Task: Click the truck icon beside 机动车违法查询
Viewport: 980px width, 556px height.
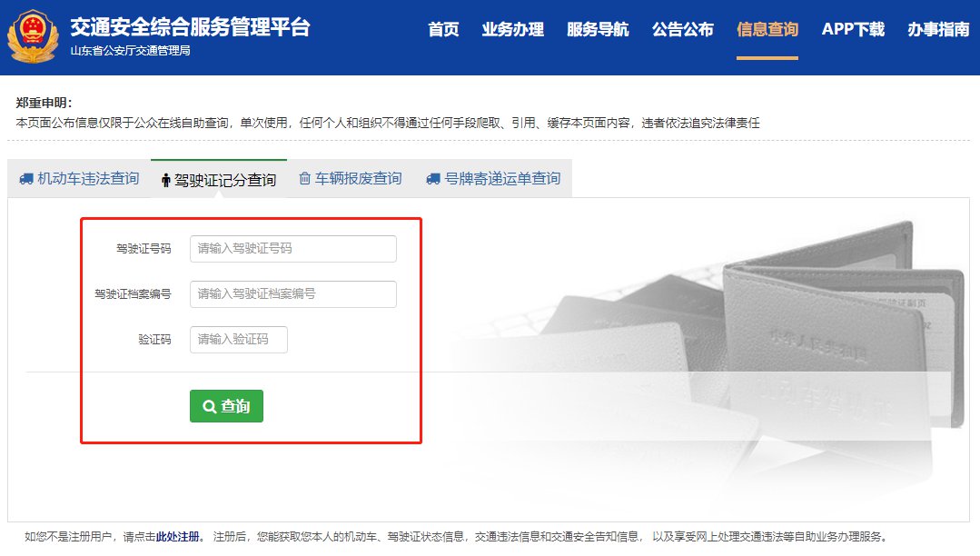Action: click(x=26, y=180)
